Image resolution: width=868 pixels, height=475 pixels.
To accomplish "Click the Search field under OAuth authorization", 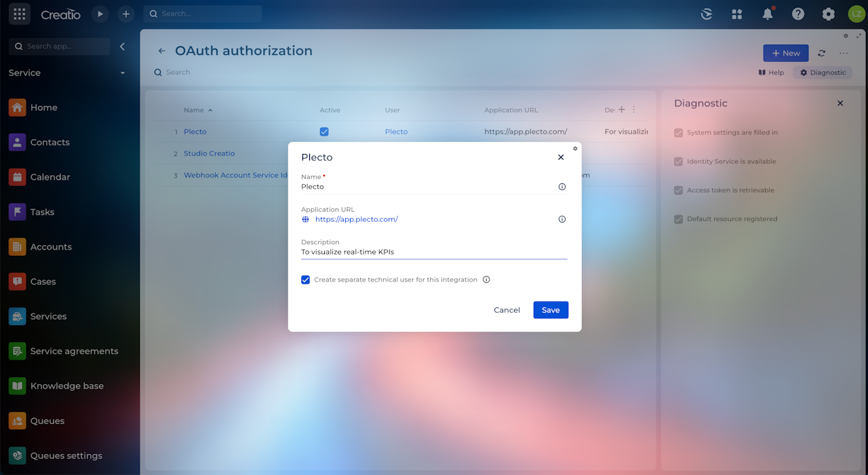I will click(x=178, y=72).
